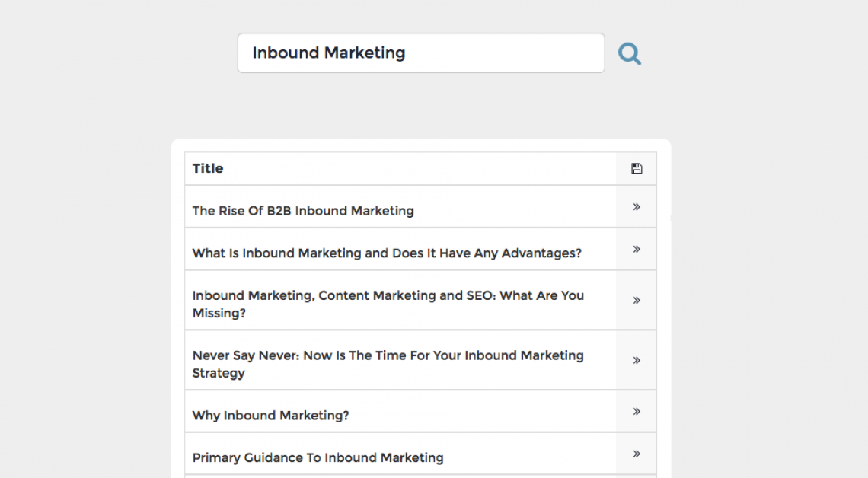Select title The Rise Of B2B Inbound Marketing

click(x=303, y=211)
